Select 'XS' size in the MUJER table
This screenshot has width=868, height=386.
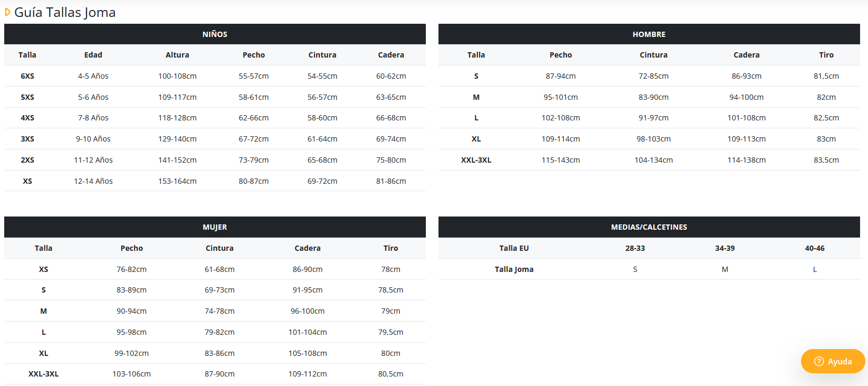(x=43, y=269)
